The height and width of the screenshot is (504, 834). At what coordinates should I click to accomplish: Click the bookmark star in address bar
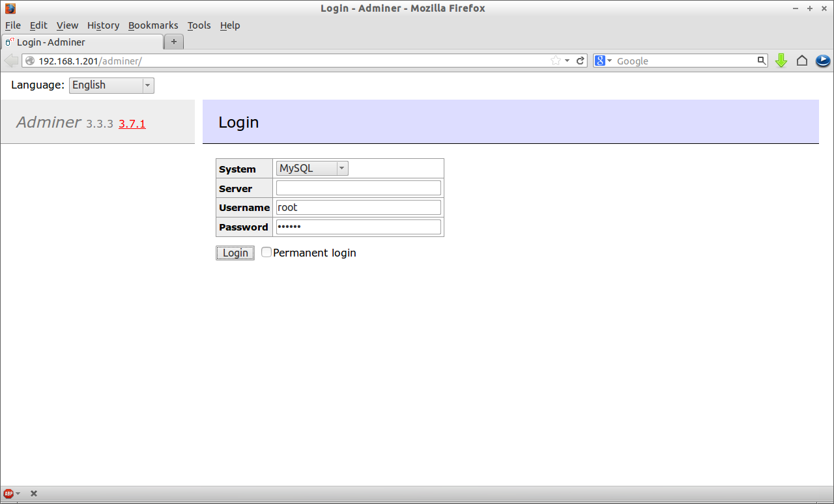point(556,61)
